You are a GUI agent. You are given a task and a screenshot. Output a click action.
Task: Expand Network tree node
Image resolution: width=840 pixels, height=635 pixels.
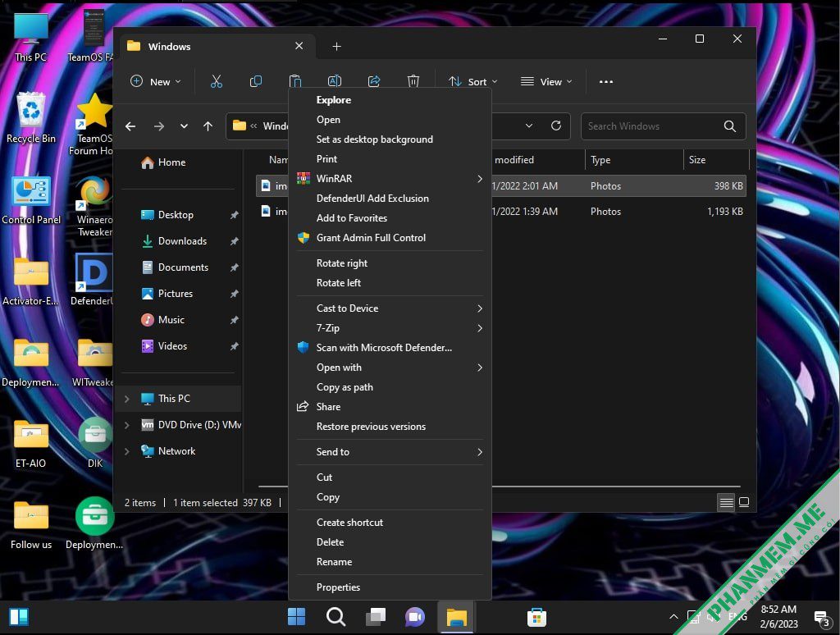click(x=127, y=451)
